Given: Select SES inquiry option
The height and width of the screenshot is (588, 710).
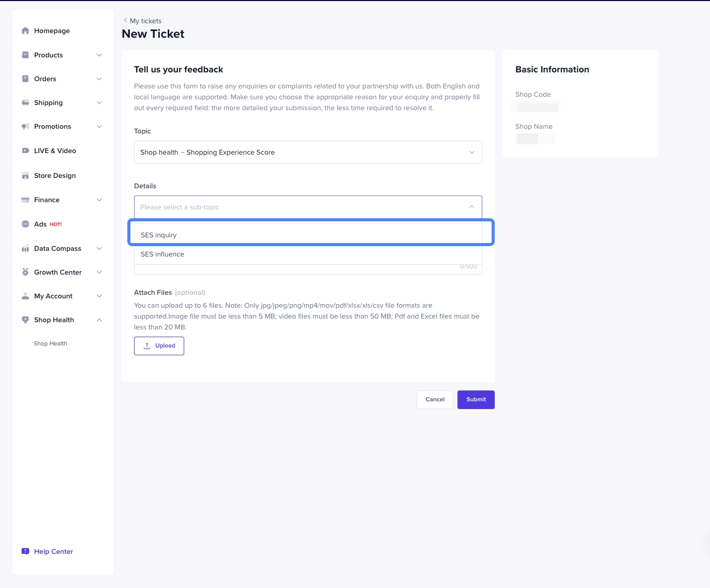Looking at the screenshot, I should click(x=308, y=235).
